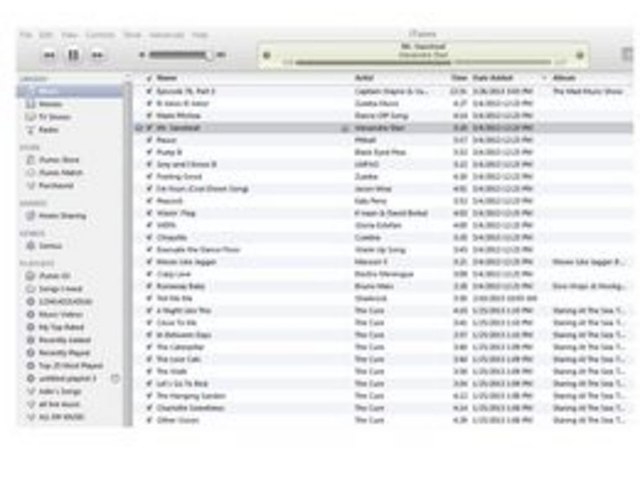This screenshot has height=480, width=640.
Task: Open iTunes Match icon in sidebar
Action: [31, 173]
